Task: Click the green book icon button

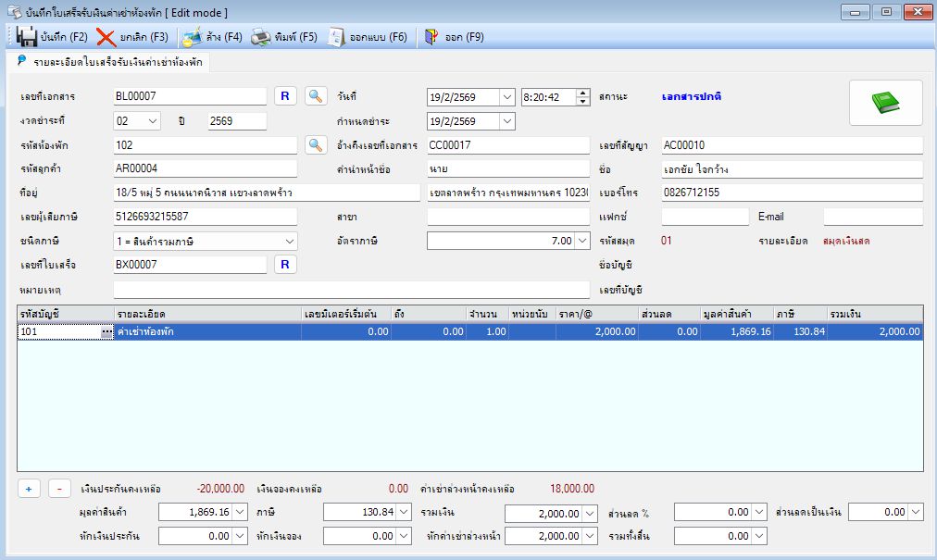Action: (885, 103)
